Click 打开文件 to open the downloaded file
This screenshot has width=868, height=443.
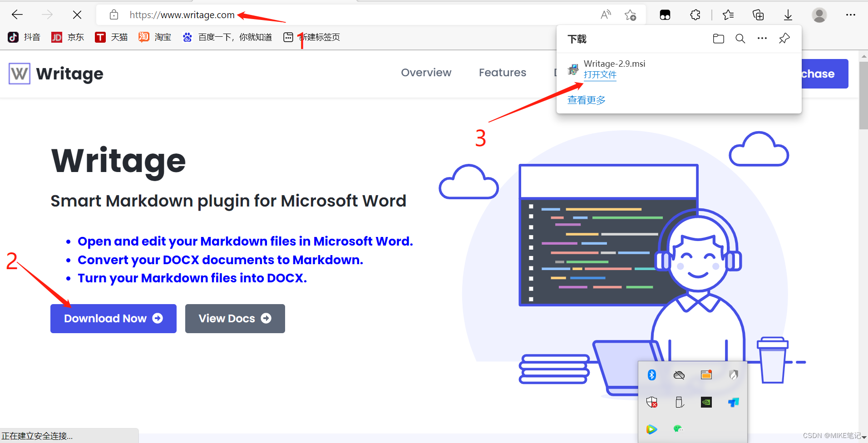tap(600, 75)
